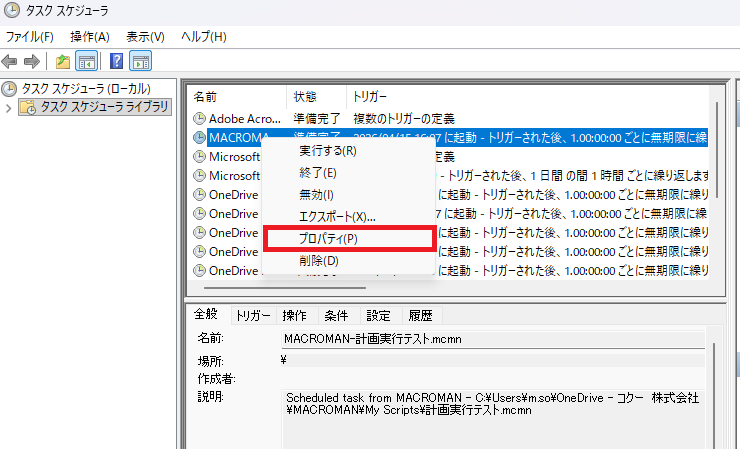Choose 実行する(R) from context menu
Viewport: 740px width, 449px height.
point(348,151)
